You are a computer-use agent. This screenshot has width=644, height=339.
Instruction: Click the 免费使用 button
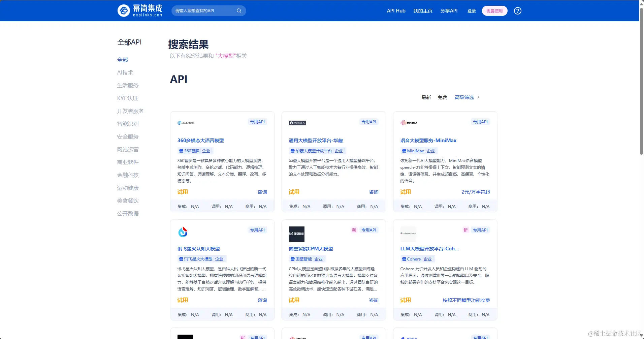click(x=494, y=11)
